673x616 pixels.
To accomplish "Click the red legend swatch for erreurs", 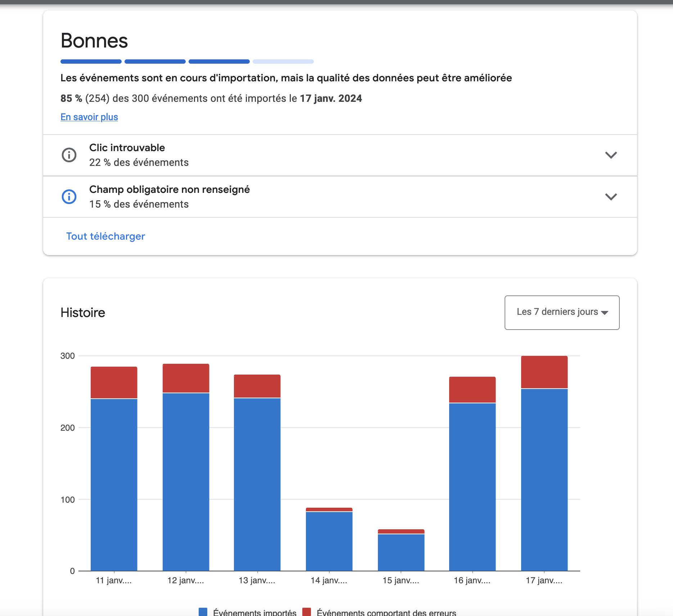I will coord(307,612).
